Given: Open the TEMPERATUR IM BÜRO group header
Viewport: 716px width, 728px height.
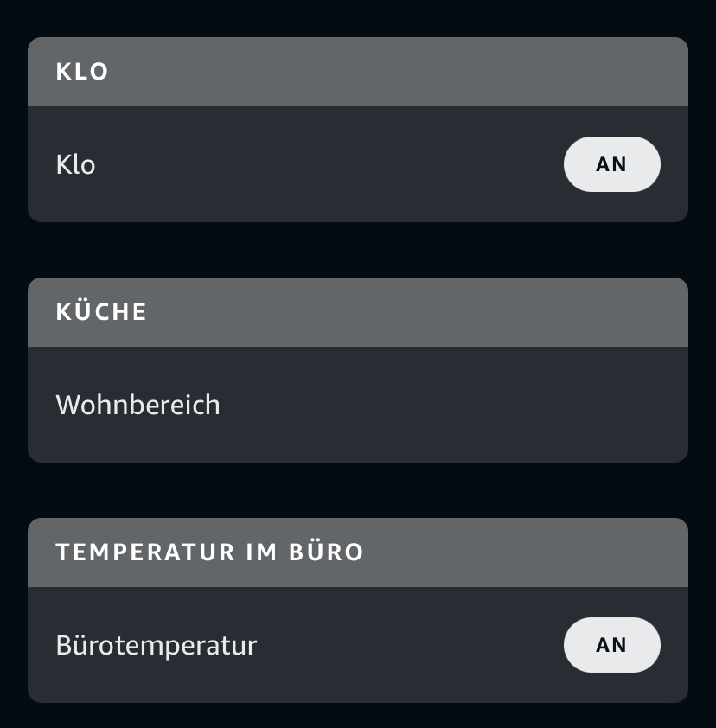Looking at the screenshot, I should [357, 552].
